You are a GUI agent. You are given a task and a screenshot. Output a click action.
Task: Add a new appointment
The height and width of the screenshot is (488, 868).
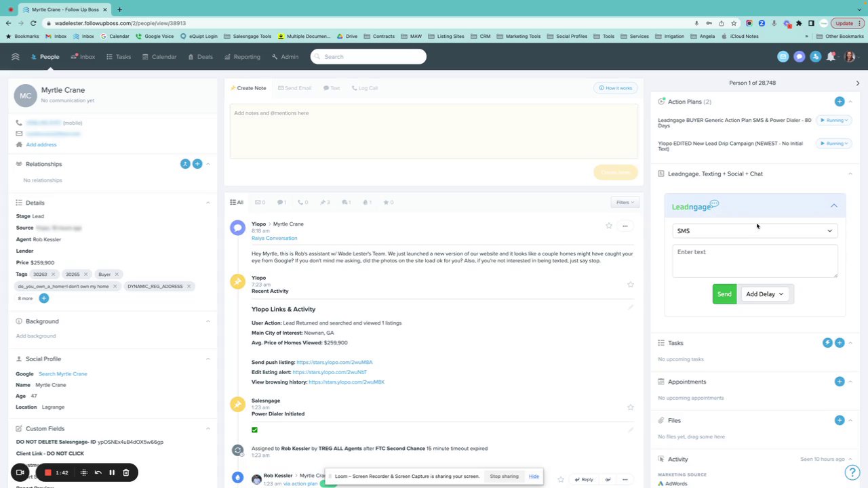pos(840,382)
